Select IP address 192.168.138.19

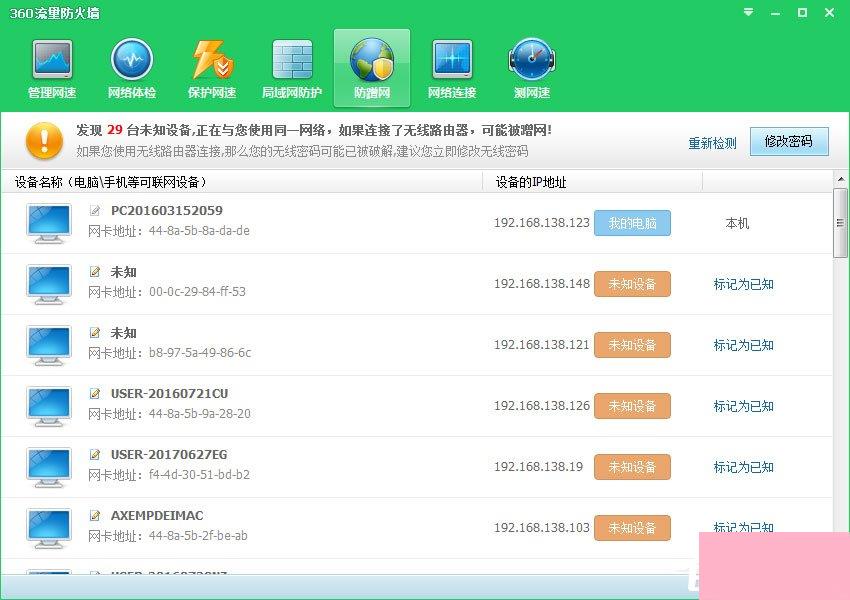coord(538,467)
